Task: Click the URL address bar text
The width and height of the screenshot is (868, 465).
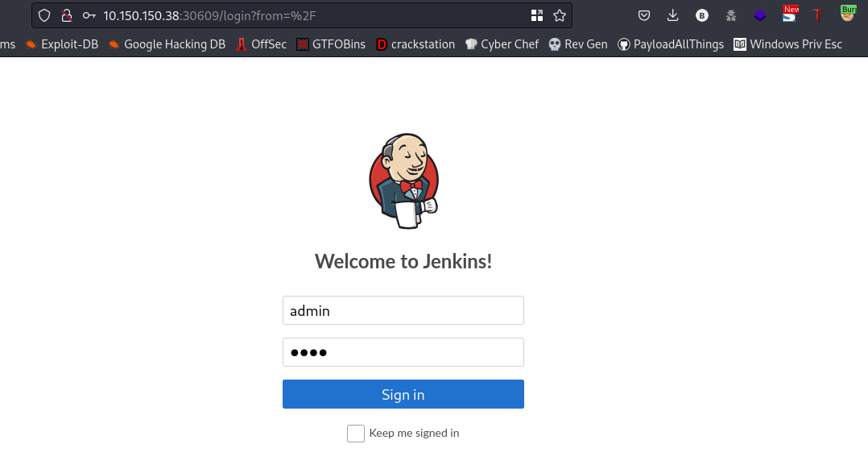Action: tap(209, 15)
